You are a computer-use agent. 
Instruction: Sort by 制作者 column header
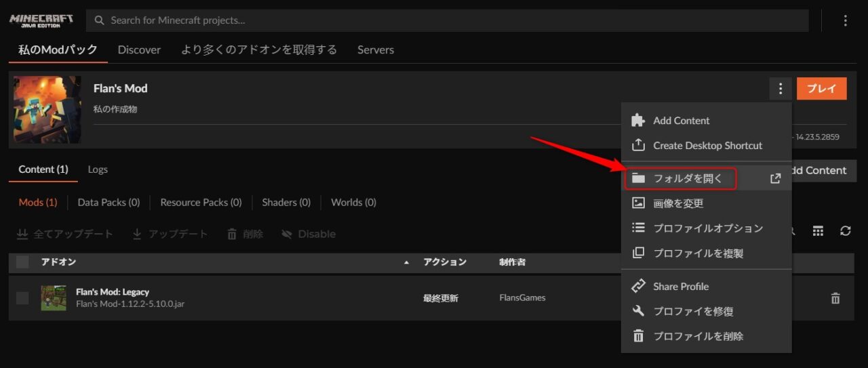513,262
